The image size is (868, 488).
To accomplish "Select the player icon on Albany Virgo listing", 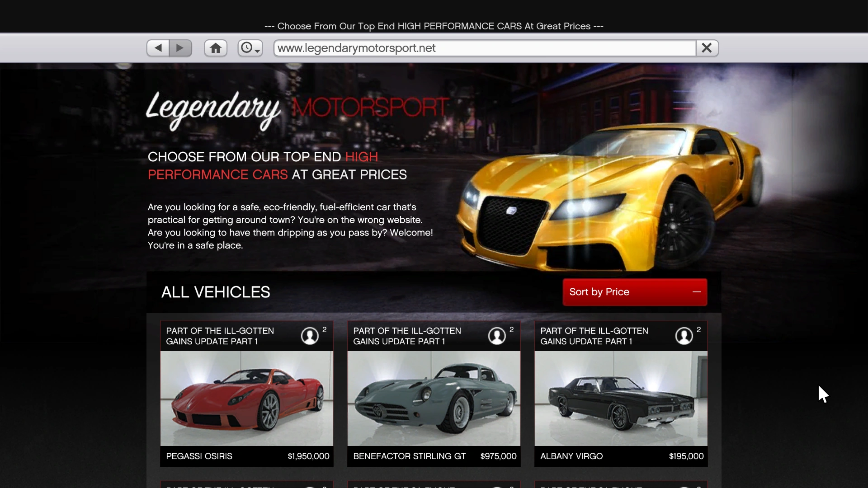I will [x=684, y=336].
